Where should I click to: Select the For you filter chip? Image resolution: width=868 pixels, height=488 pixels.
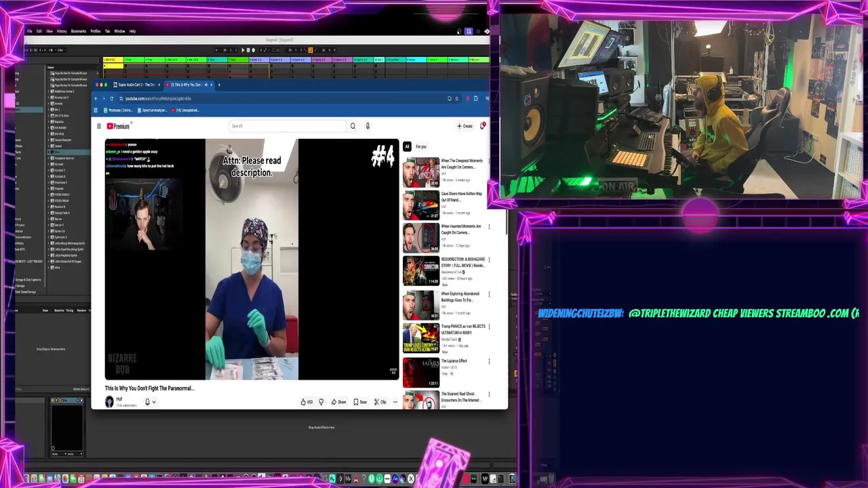(421, 146)
